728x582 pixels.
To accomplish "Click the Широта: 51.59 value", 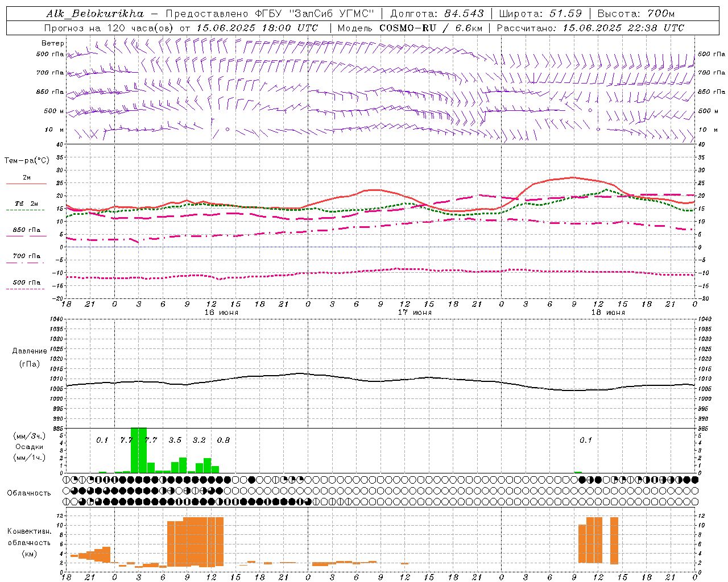I will tap(540, 14).
